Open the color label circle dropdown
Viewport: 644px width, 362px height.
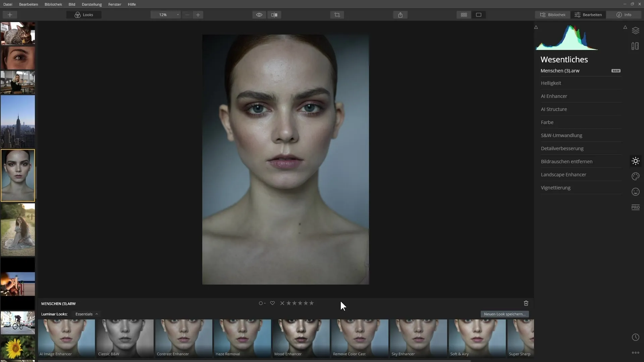pyautogui.click(x=262, y=303)
